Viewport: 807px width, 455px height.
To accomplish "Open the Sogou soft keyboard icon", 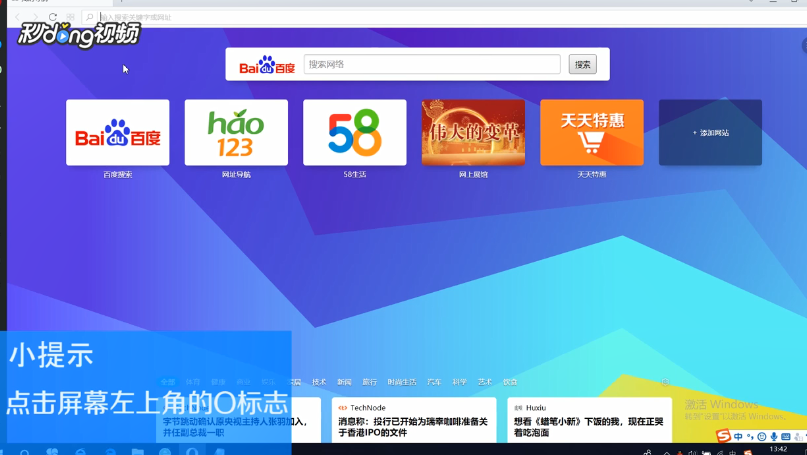I will [785, 436].
